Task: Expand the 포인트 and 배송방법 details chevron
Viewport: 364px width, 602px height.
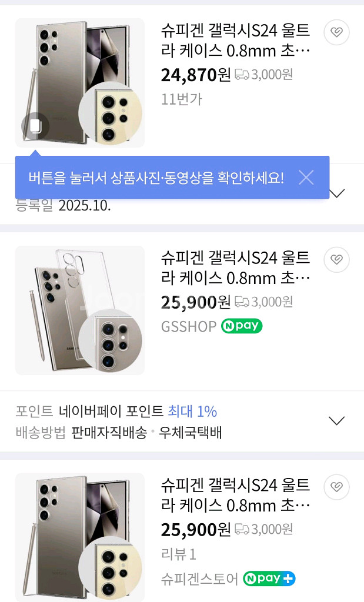Action: coord(336,421)
